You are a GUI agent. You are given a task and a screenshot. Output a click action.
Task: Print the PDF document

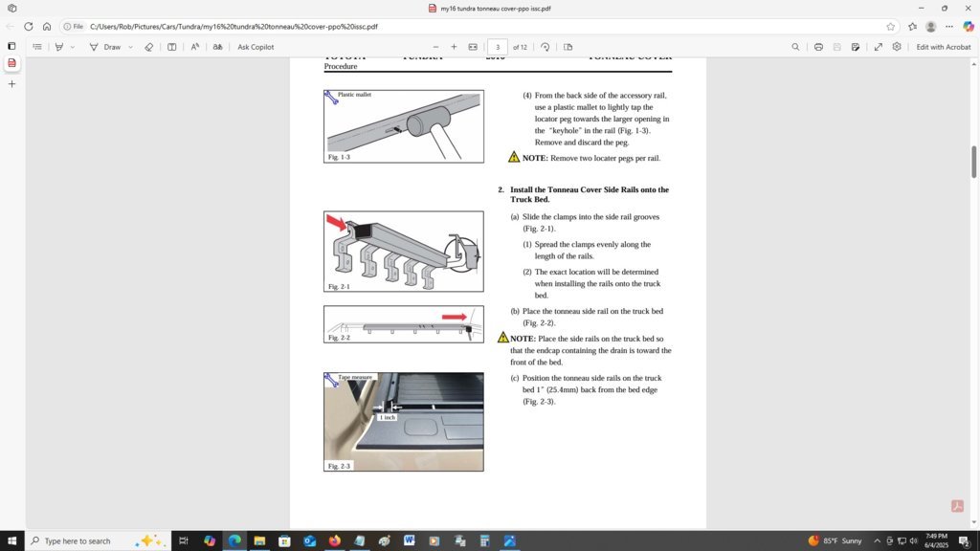(x=818, y=47)
